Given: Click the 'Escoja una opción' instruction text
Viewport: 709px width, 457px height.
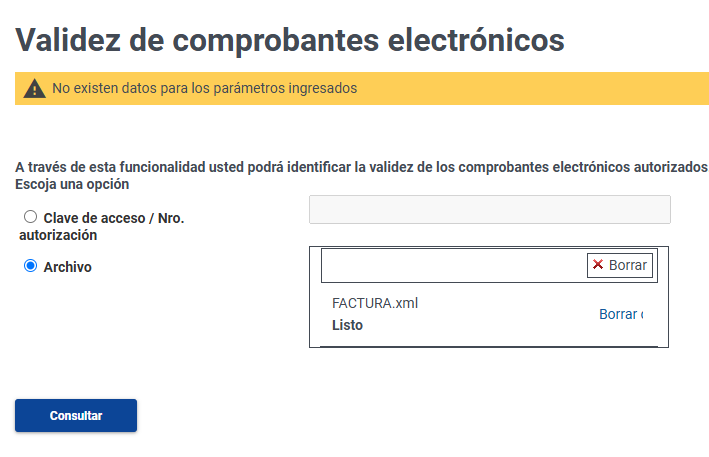Looking at the screenshot, I should tap(72, 184).
